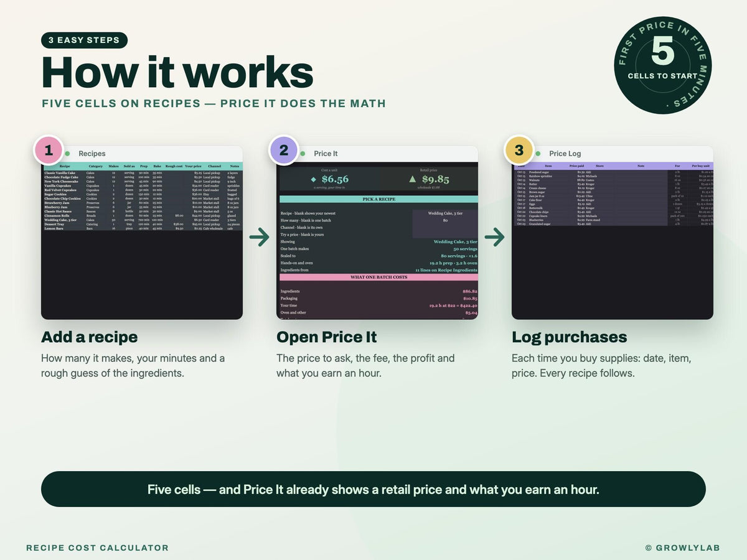Screen dimensions: 747x560
Task: Select the "Lemon Bars" recipe row
Action: pos(142,228)
